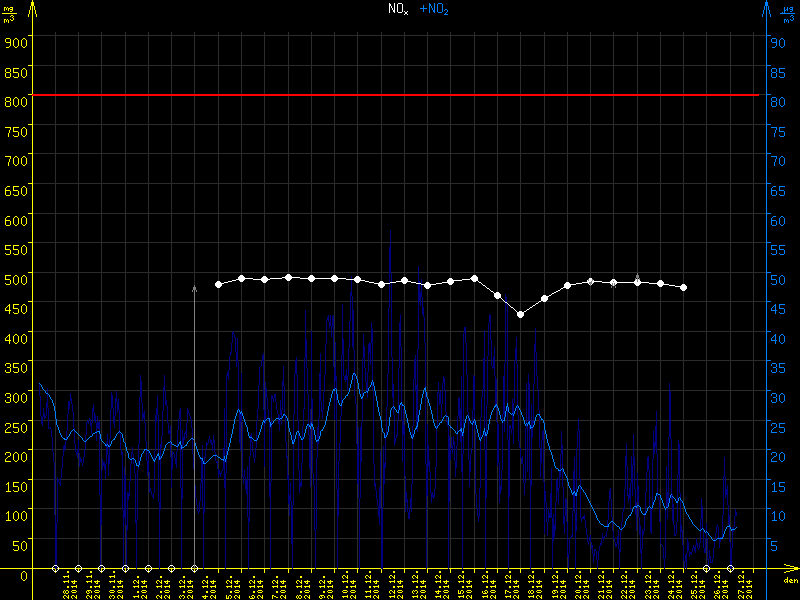800x600 pixels.
Task: Select the first white data point in series
Action: click(x=218, y=284)
